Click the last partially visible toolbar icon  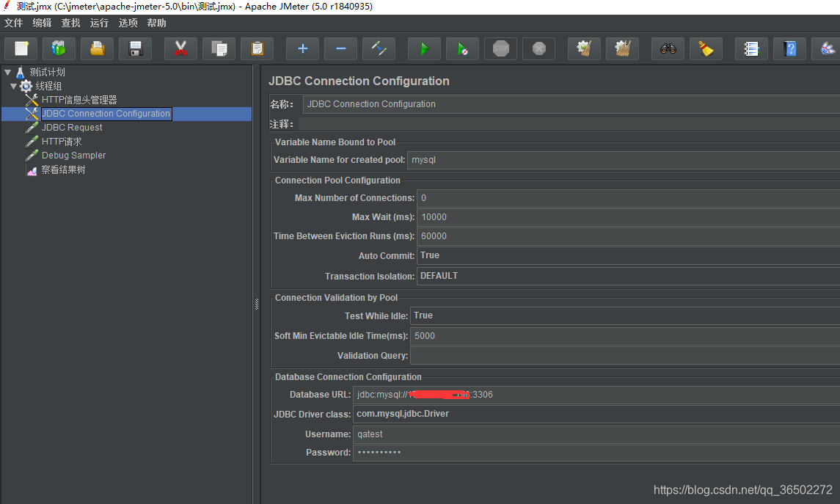click(826, 48)
